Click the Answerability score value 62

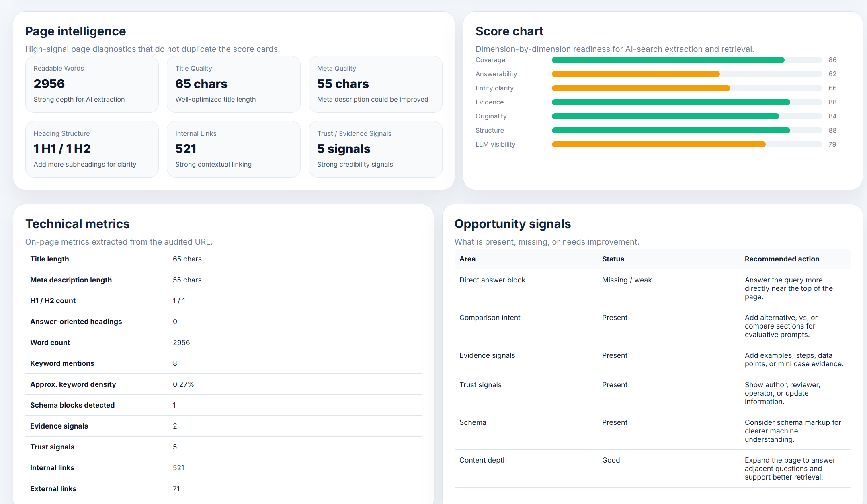[x=832, y=74]
